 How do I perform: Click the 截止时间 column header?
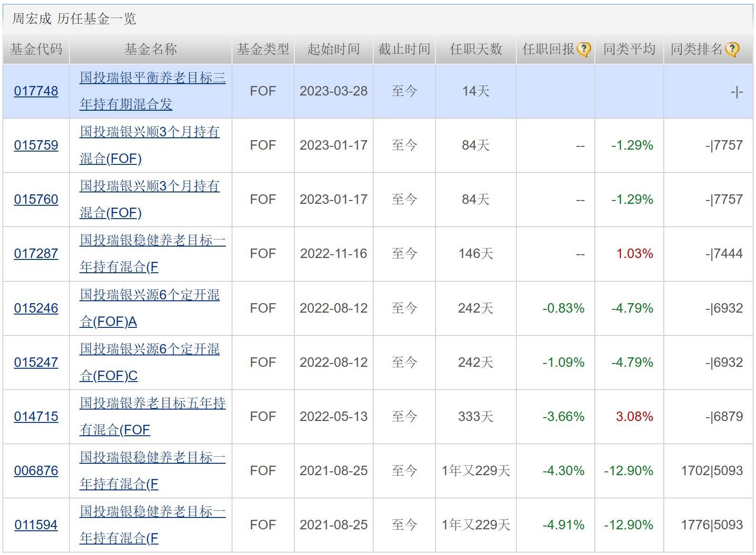click(x=404, y=49)
